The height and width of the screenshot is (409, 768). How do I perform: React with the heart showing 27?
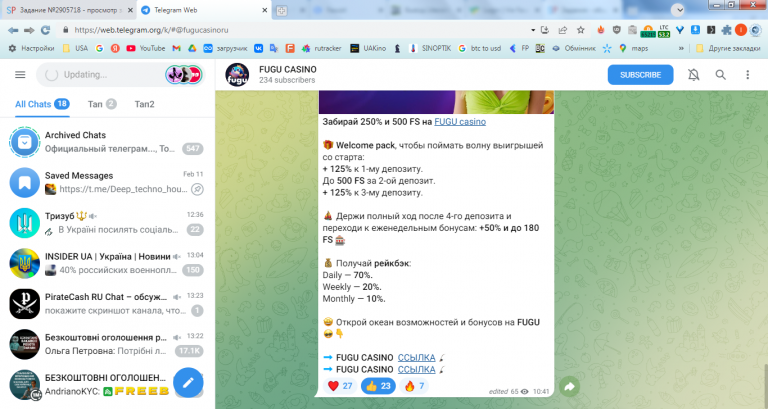340,386
